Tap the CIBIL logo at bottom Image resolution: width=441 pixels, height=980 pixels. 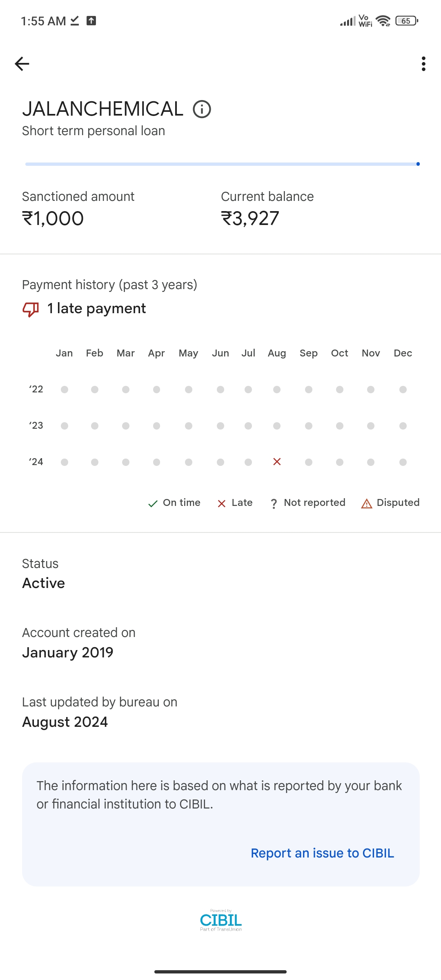[221, 920]
